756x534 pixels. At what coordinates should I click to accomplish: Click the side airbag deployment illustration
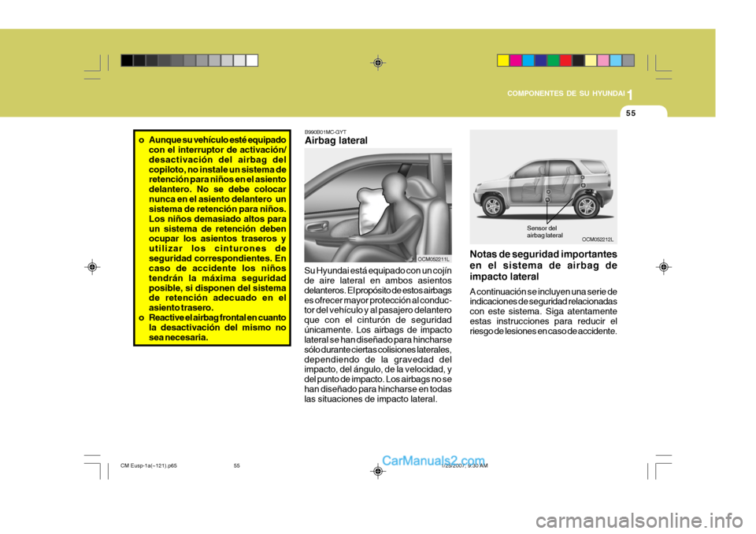click(378, 206)
